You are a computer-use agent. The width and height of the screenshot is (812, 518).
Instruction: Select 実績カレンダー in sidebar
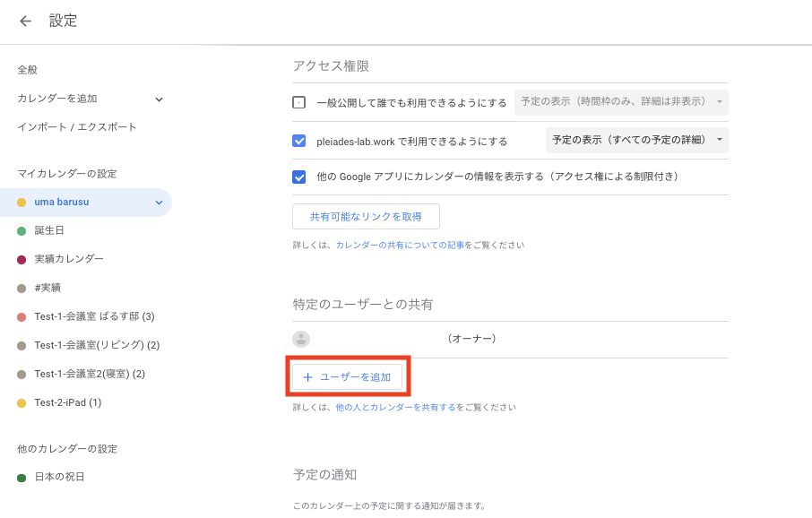click(x=69, y=259)
